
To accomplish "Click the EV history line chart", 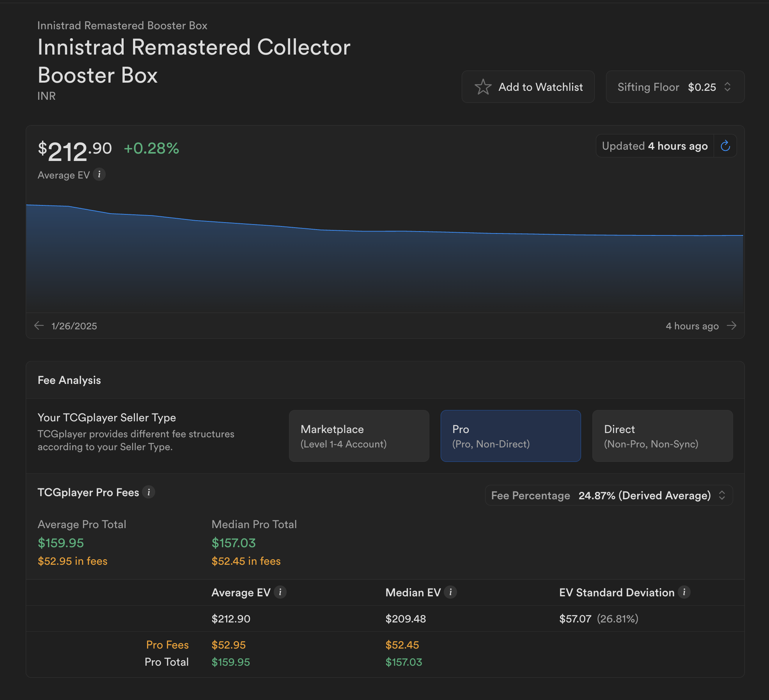I will (385, 257).
